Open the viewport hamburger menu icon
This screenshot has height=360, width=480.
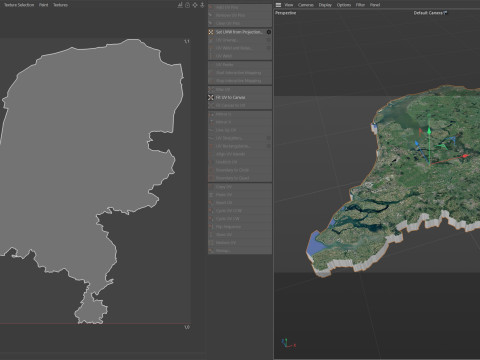click(x=278, y=5)
